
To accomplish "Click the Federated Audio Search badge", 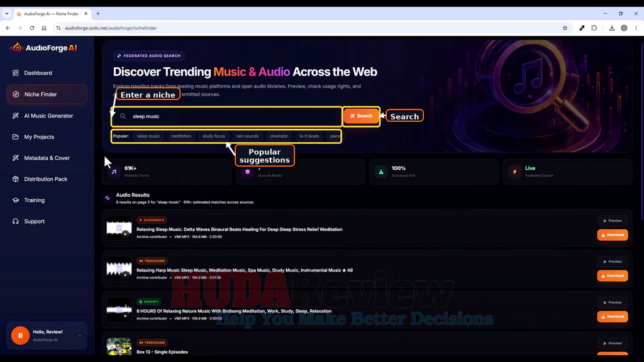I will click(149, 56).
